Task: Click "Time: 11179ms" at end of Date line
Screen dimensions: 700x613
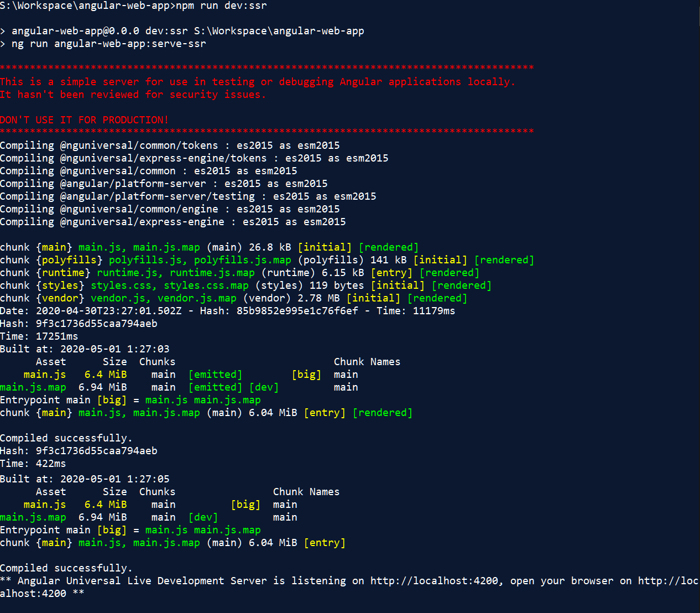Action: pyautogui.click(x=416, y=311)
